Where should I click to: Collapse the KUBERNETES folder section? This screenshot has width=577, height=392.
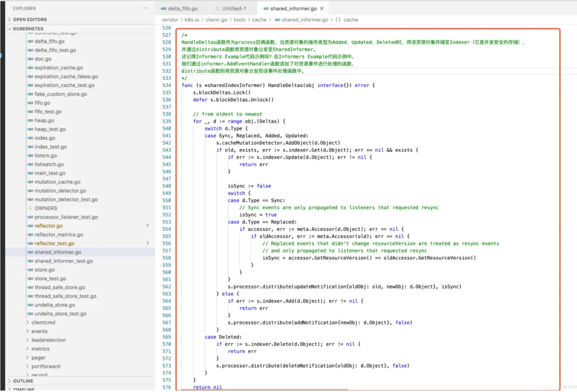[x=9, y=29]
